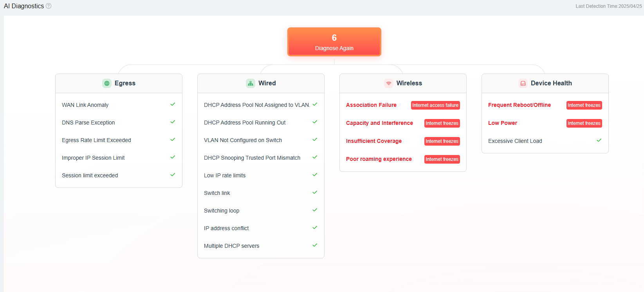Click the Egress globe icon
Image resolution: width=644 pixels, height=292 pixels.
[x=107, y=83]
